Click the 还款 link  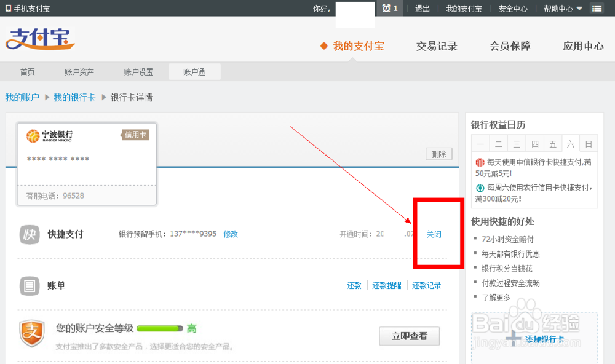pos(354,285)
